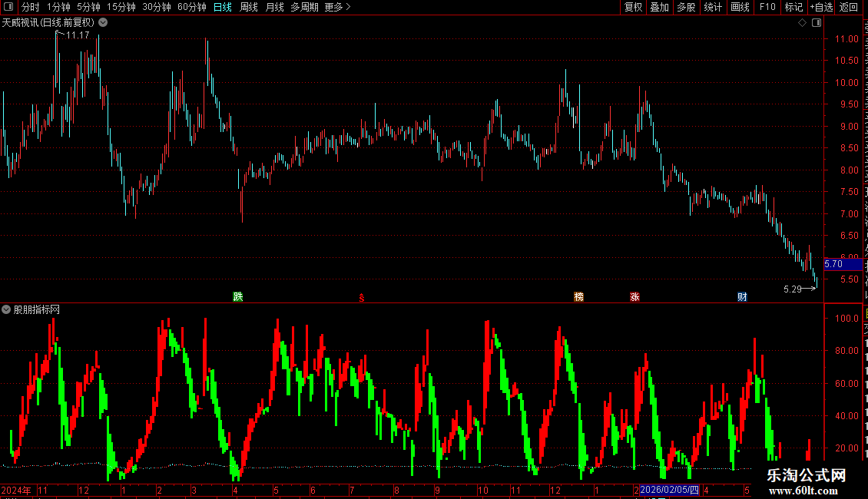The image size is (868, 499).
Task: Open the 统计 statistics tool
Action: pyautogui.click(x=713, y=7)
